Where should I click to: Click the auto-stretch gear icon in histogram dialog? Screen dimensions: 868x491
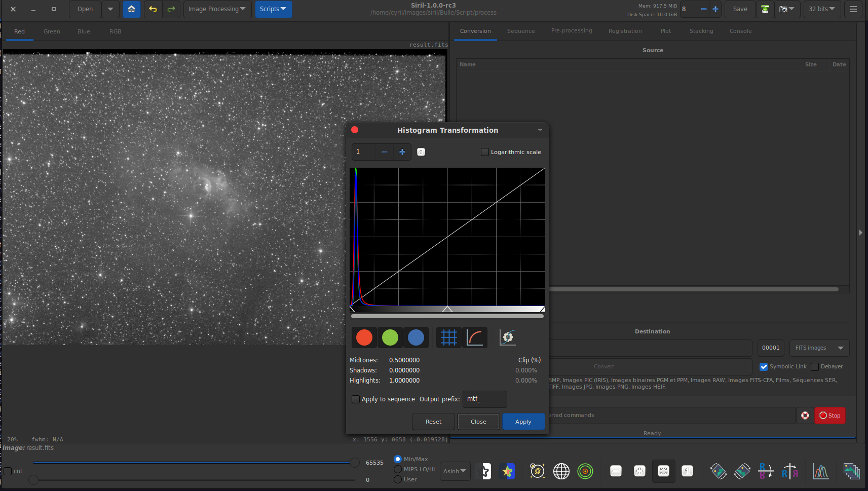pyautogui.click(x=507, y=337)
